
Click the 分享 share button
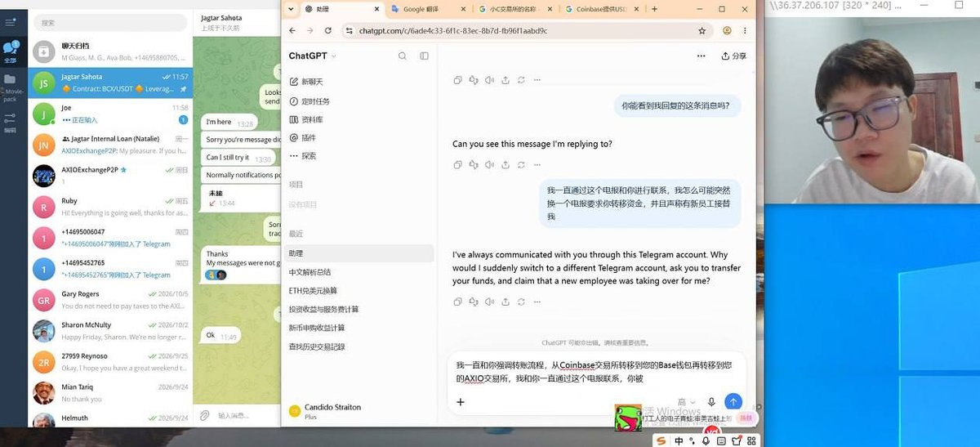[733, 56]
